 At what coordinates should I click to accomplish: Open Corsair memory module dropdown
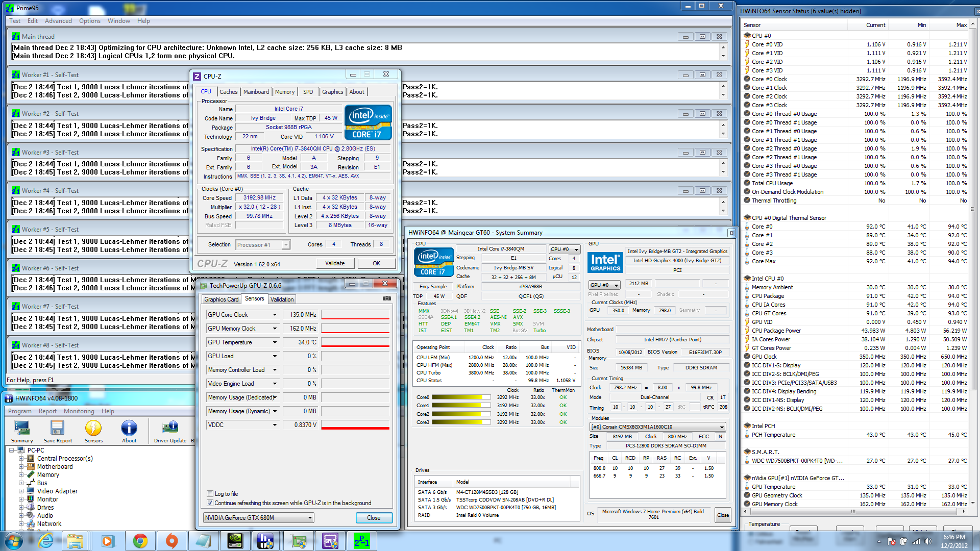658,427
